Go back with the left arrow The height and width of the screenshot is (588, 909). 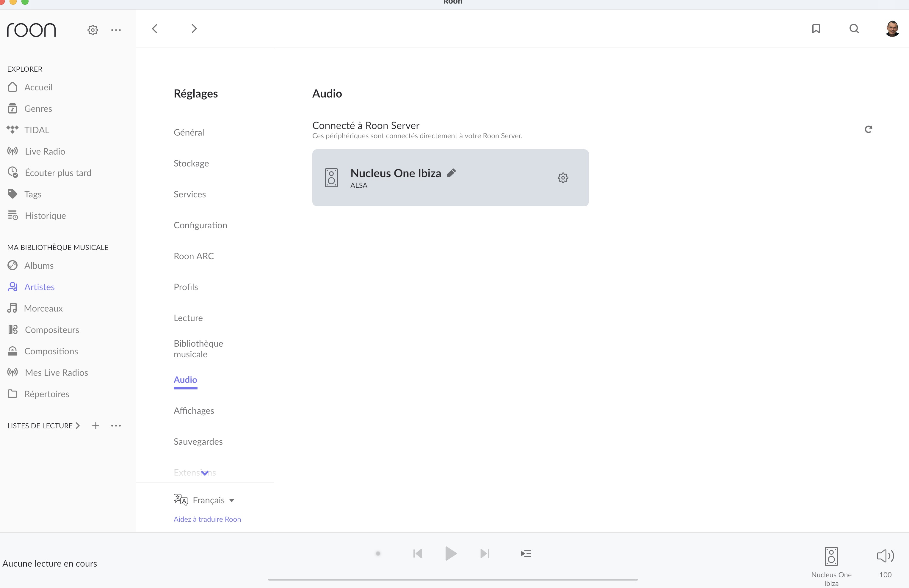tap(155, 29)
